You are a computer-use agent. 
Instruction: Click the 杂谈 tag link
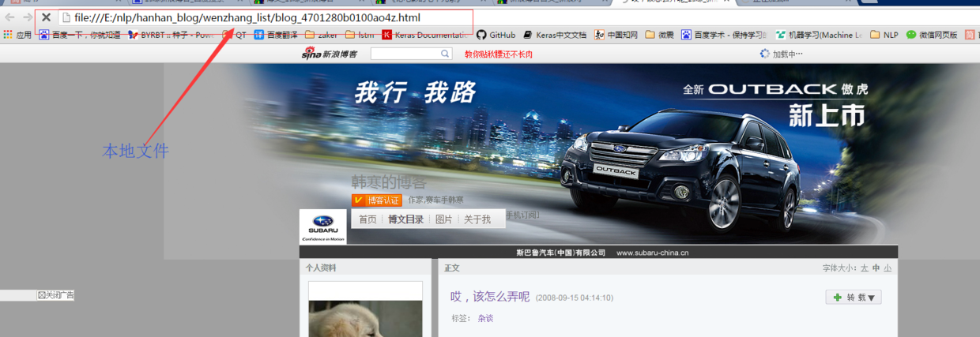[485, 318]
